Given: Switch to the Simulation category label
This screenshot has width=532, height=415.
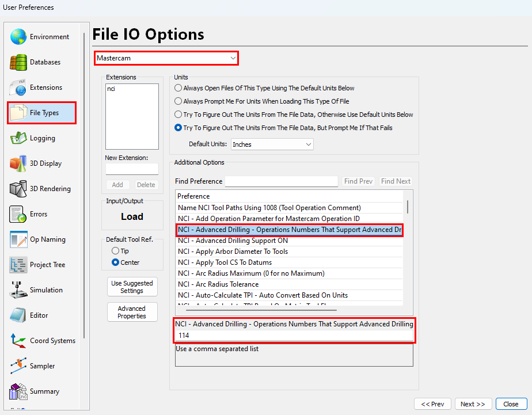Looking at the screenshot, I should pos(46,290).
